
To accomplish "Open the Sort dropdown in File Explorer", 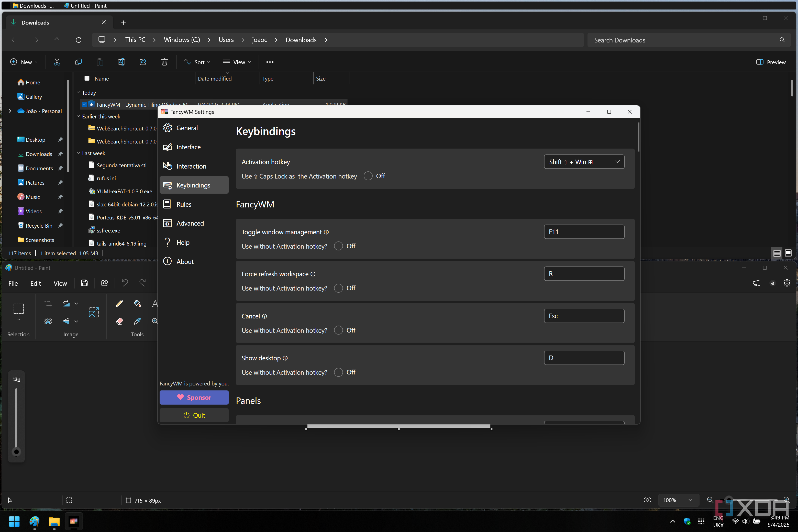I will coord(197,62).
